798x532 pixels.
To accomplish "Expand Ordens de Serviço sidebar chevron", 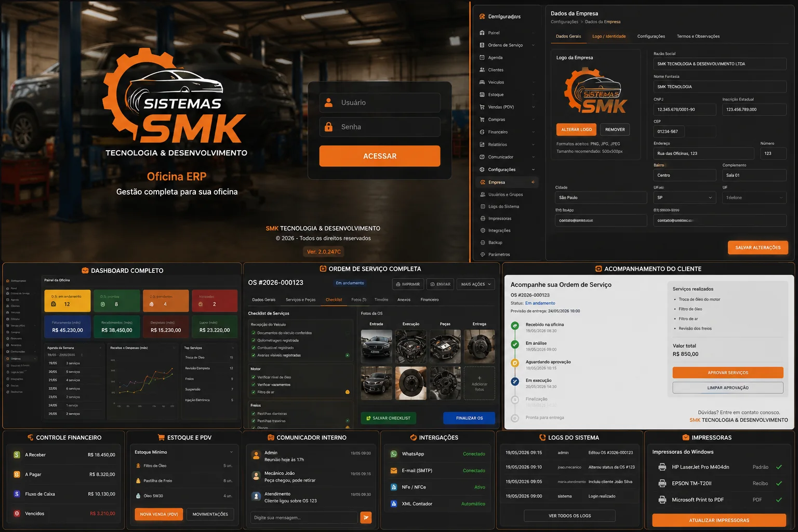I will (x=534, y=45).
